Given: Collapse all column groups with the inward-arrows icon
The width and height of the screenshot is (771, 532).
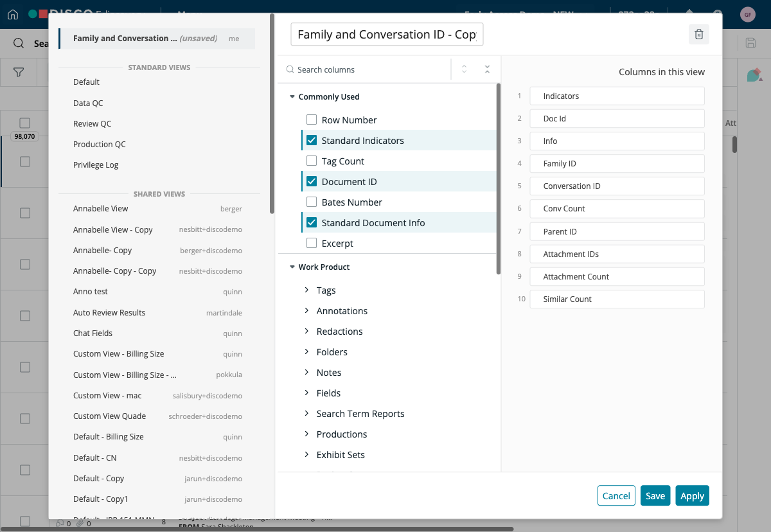Looking at the screenshot, I should (x=487, y=69).
